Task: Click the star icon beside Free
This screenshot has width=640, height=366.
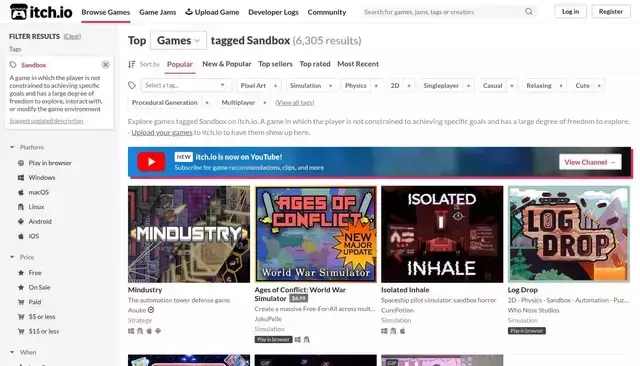Action: pyautogui.click(x=21, y=273)
